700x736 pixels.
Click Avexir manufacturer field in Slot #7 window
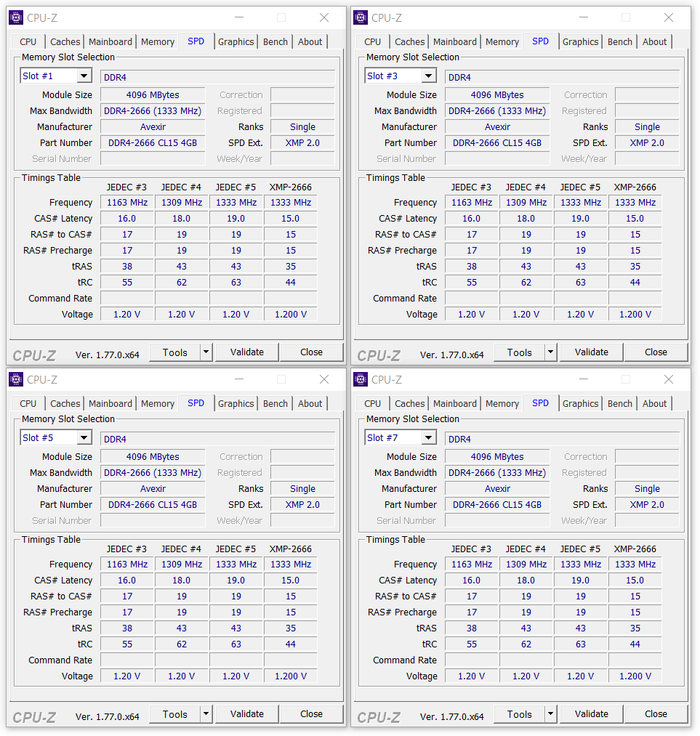tap(497, 489)
